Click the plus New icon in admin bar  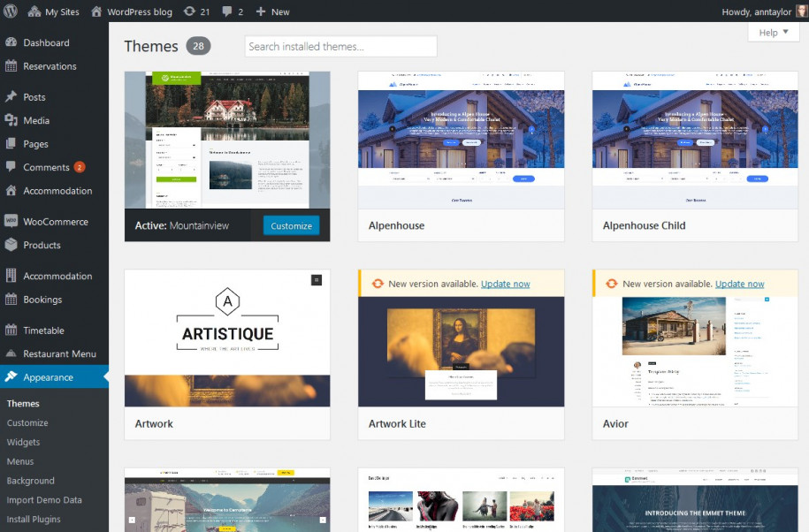(260, 11)
